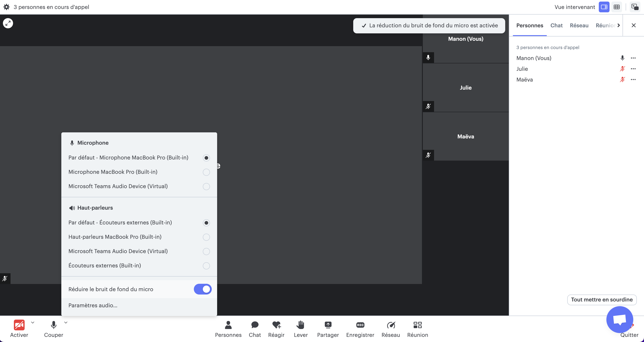Image resolution: width=644 pixels, height=342 pixels.
Task: Select Par défaut - Écouteurs externes radio
Action: point(206,223)
